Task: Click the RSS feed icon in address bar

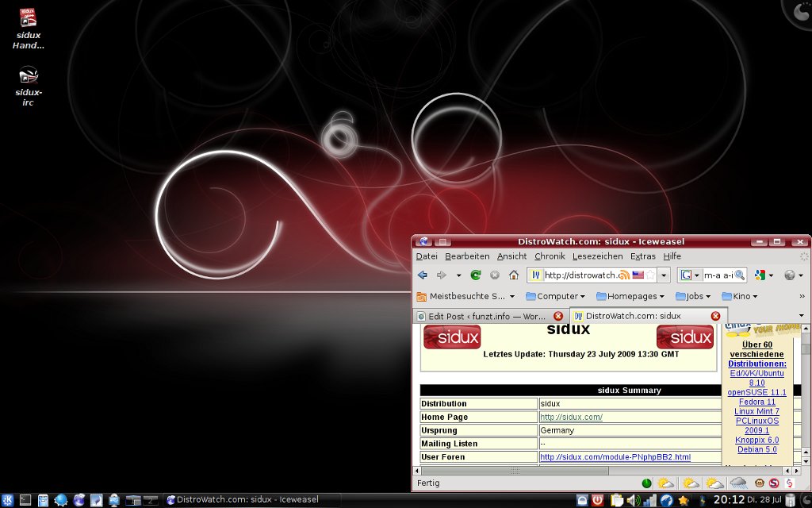Action: pos(624,275)
